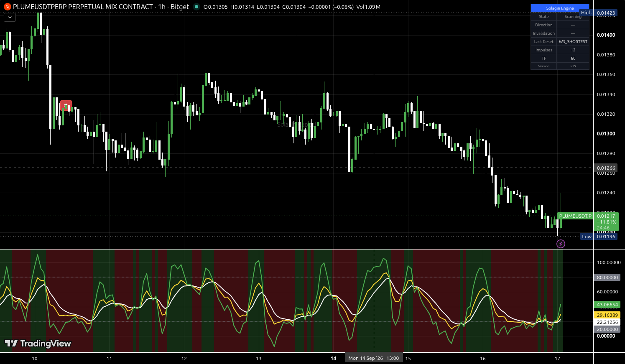Click the white 22.21256 indicator value

607,322
